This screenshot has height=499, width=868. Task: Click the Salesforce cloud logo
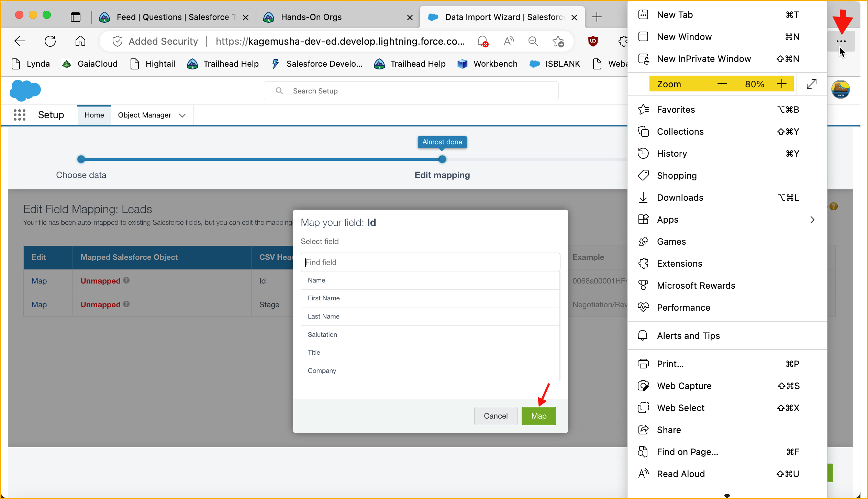[x=25, y=90]
